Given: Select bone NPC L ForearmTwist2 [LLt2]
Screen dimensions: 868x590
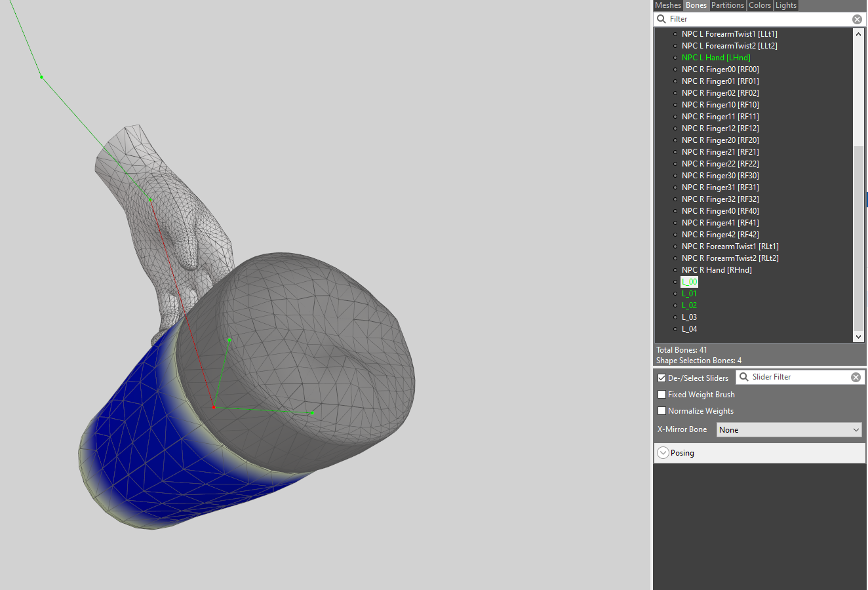Looking at the screenshot, I should click(x=730, y=46).
